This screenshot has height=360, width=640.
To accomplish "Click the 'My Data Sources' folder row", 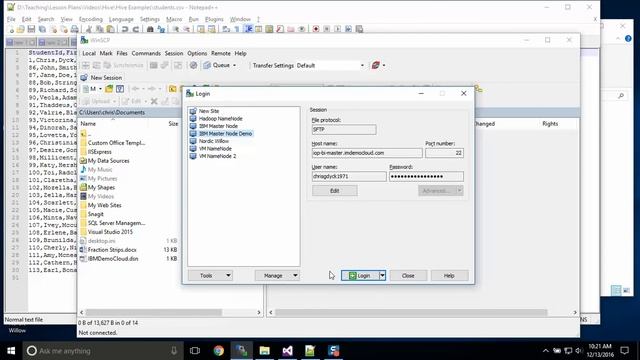I will coord(109,161).
